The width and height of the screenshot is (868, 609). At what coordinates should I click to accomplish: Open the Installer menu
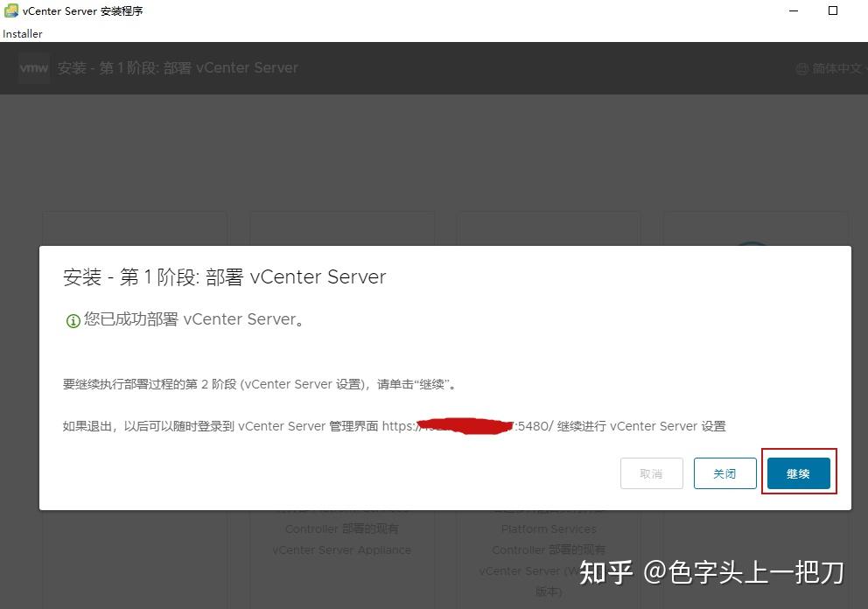pos(22,33)
